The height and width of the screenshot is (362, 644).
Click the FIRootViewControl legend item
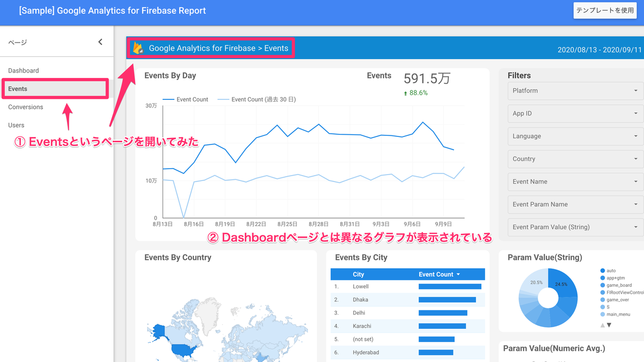[x=622, y=293]
